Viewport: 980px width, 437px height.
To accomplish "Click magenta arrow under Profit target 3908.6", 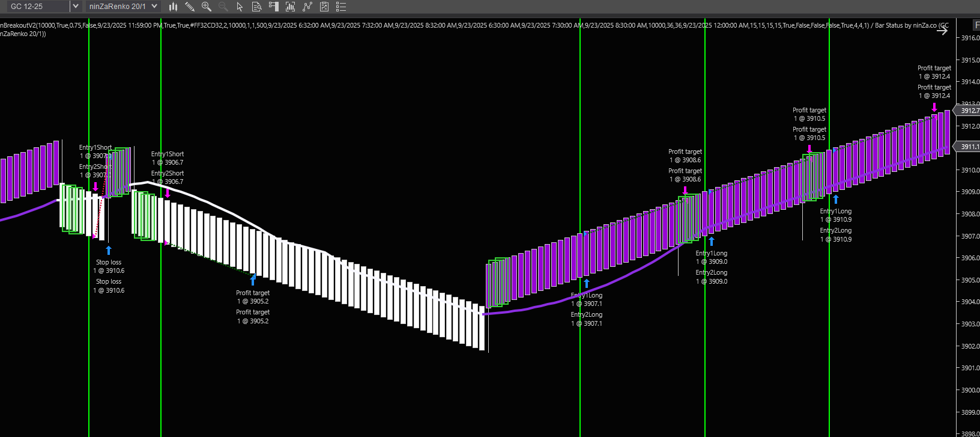I will coord(685,191).
